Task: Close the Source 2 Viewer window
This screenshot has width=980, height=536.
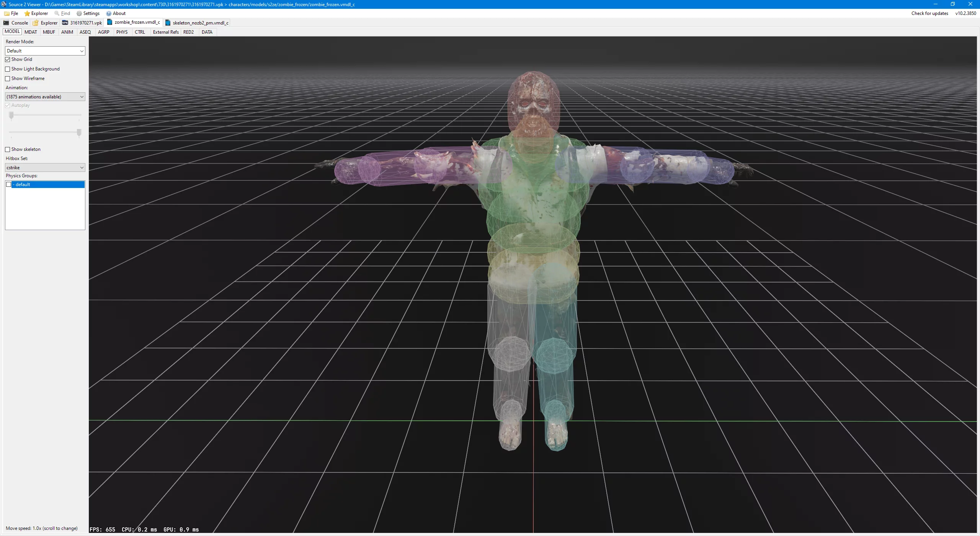Action: pyautogui.click(x=970, y=4)
